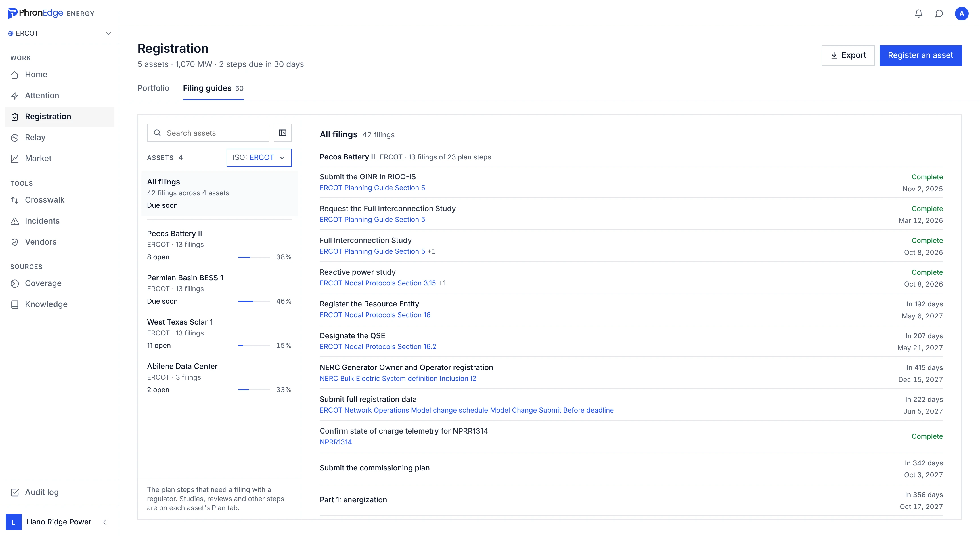Expand the ERCOT workspace selector
980x538 pixels.
point(59,33)
